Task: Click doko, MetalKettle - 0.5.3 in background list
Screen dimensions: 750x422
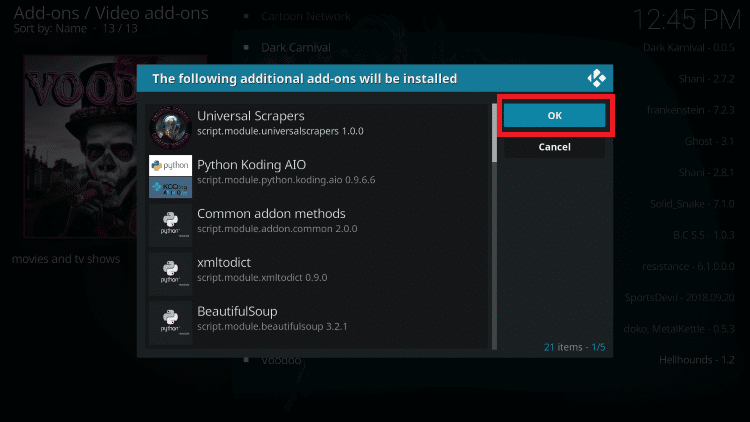Action: 679,329
